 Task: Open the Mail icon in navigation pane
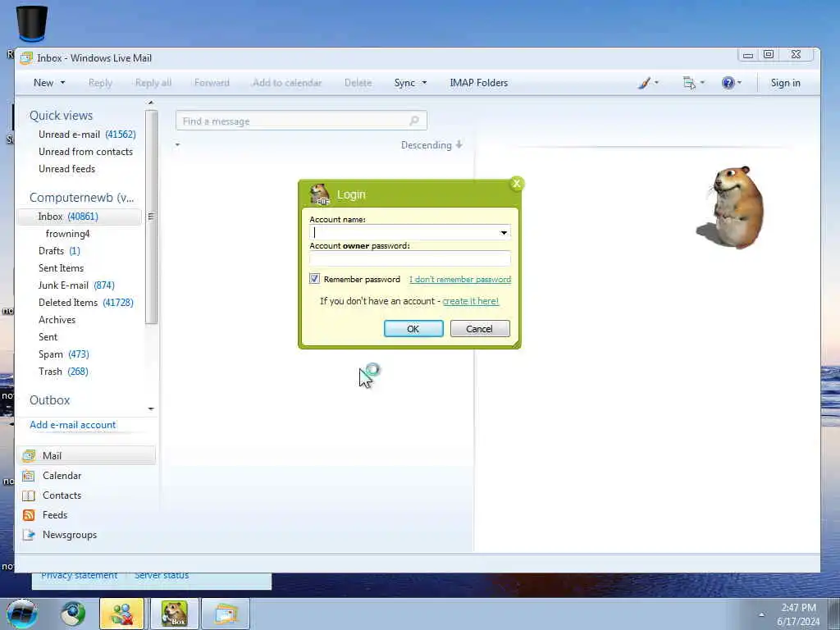[x=29, y=456]
